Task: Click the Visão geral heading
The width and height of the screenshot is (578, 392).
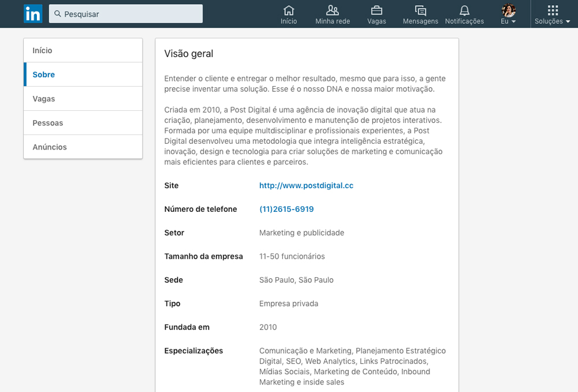Action: coord(189,54)
